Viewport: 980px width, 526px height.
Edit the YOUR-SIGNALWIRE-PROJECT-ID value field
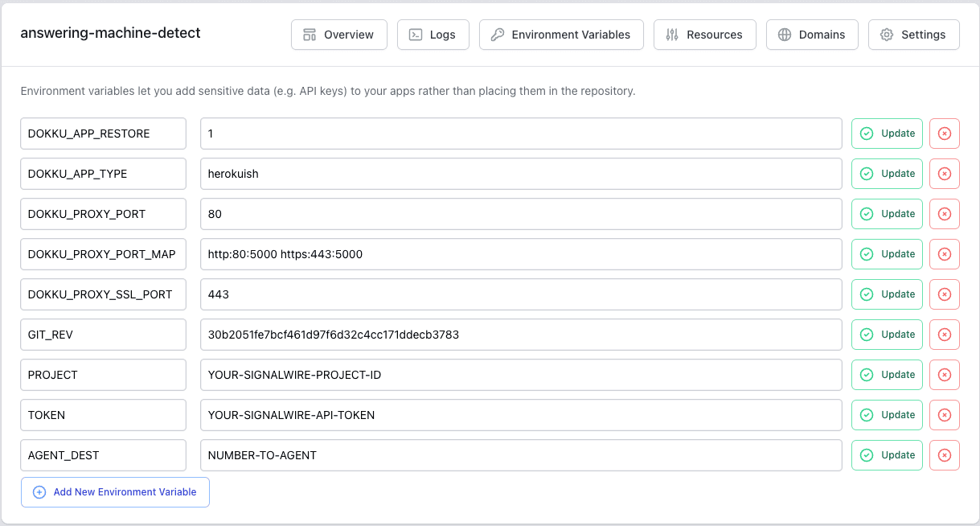521,375
